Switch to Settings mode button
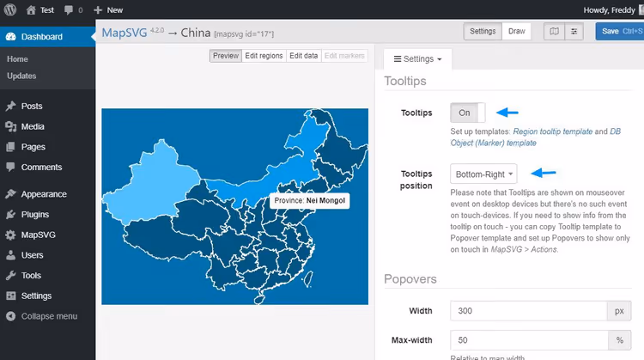This screenshot has width=644, height=360. click(483, 31)
